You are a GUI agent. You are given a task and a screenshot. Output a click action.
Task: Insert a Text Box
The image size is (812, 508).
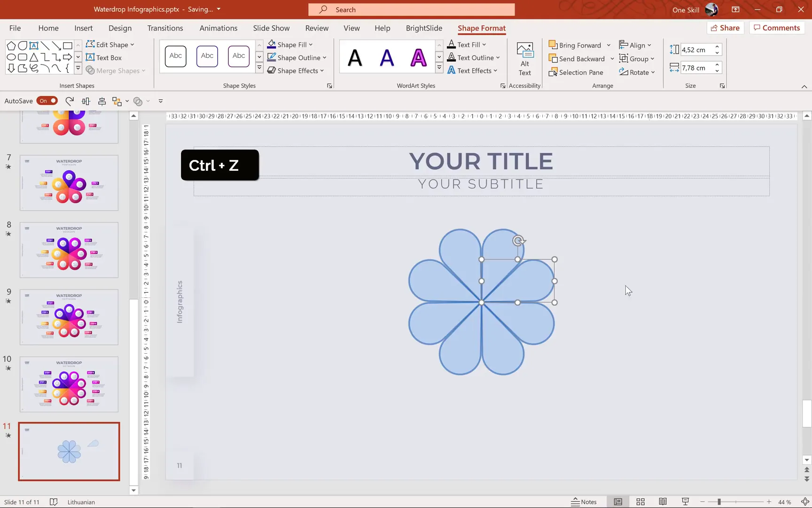(x=104, y=57)
